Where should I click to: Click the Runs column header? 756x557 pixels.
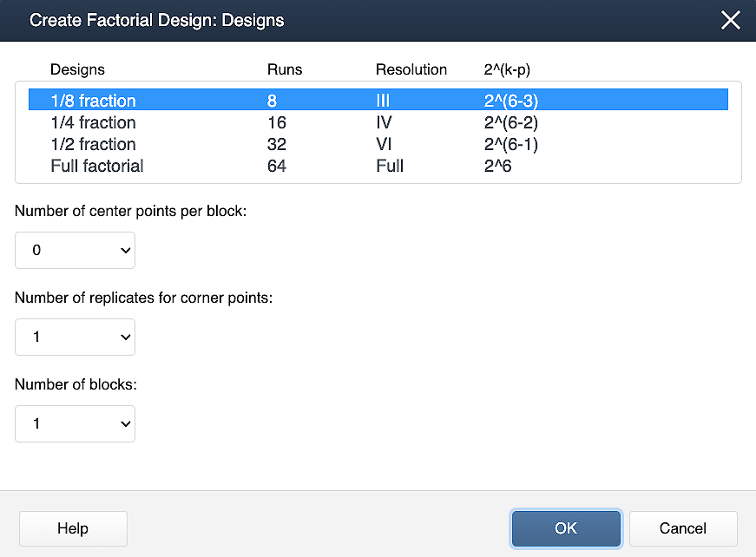(x=285, y=69)
